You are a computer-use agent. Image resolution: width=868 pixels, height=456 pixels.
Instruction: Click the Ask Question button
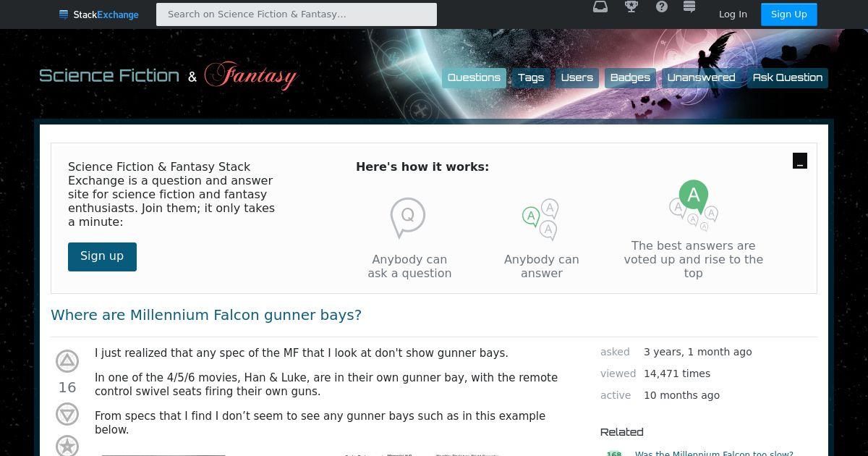[788, 78]
